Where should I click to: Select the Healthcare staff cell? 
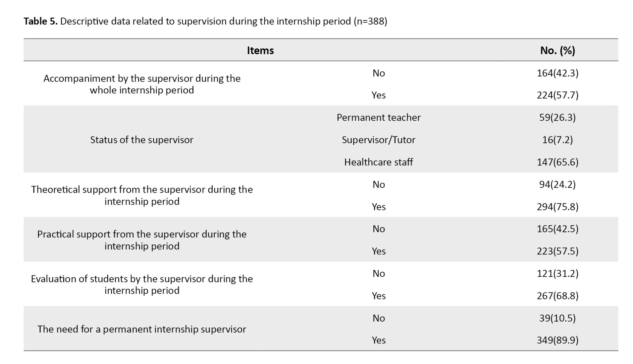pos(379,162)
